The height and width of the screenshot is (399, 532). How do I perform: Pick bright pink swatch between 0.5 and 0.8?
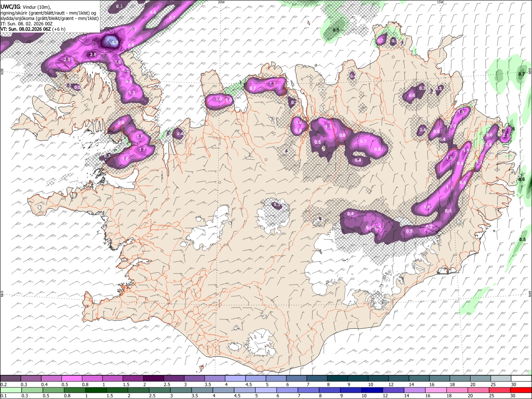point(71,378)
